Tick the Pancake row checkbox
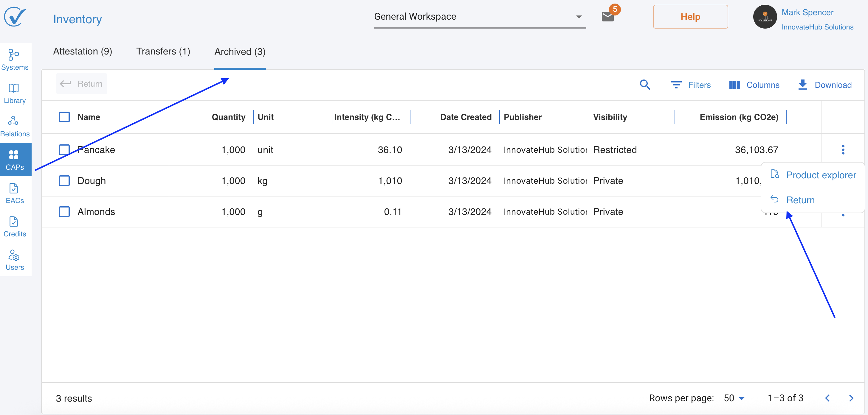This screenshot has width=868, height=415. pos(64,149)
